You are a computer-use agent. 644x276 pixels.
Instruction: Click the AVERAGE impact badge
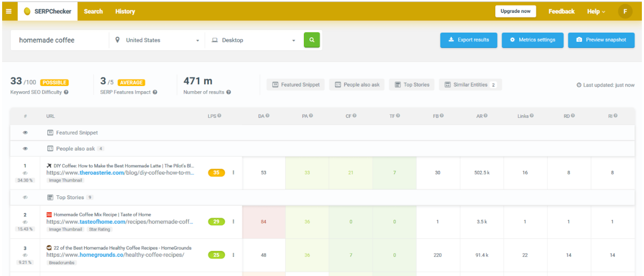[x=131, y=82]
